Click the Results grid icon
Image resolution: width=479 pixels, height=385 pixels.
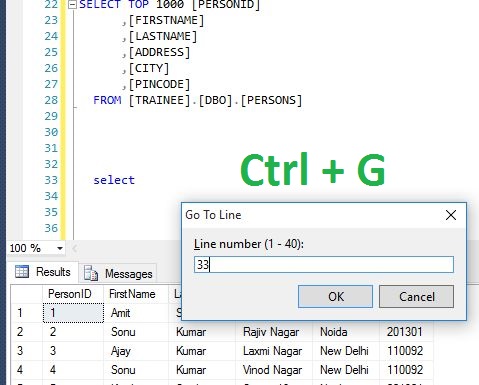pyautogui.click(x=22, y=272)
